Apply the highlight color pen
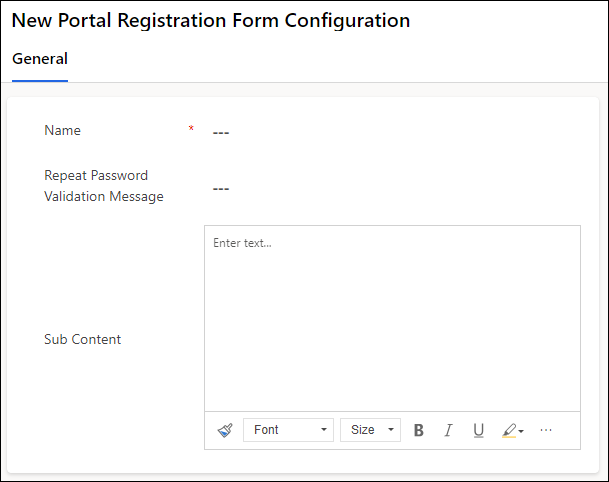The image size is (609, 482). point(509,430)
